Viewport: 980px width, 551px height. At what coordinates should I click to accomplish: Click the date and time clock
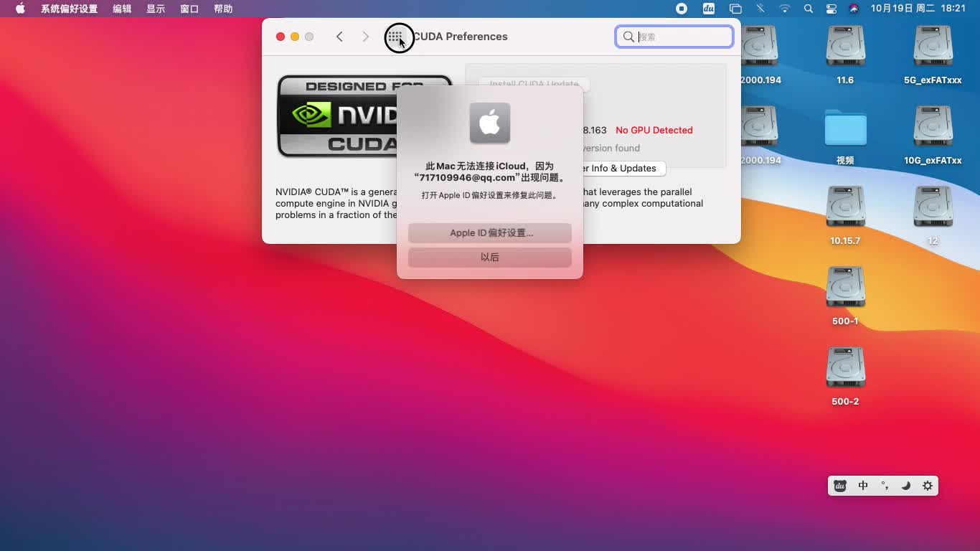click(x=918, y=9)
